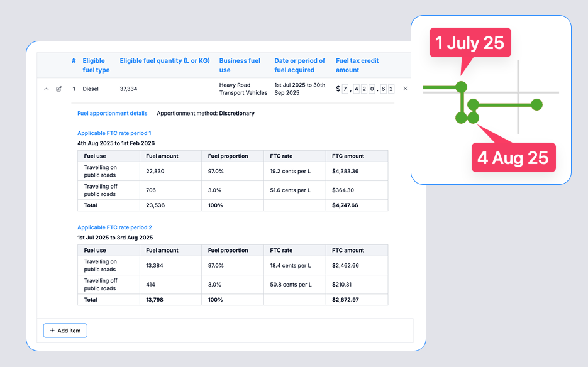588x367 pixels.
Task: Click the $2,672.97 total in period 2
Action: [x=345, y=300]
